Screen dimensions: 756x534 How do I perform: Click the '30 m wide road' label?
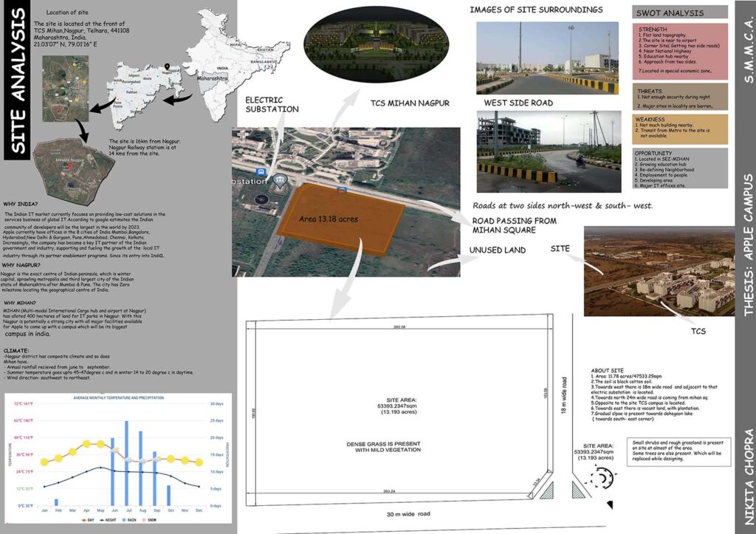click(408, 514)
